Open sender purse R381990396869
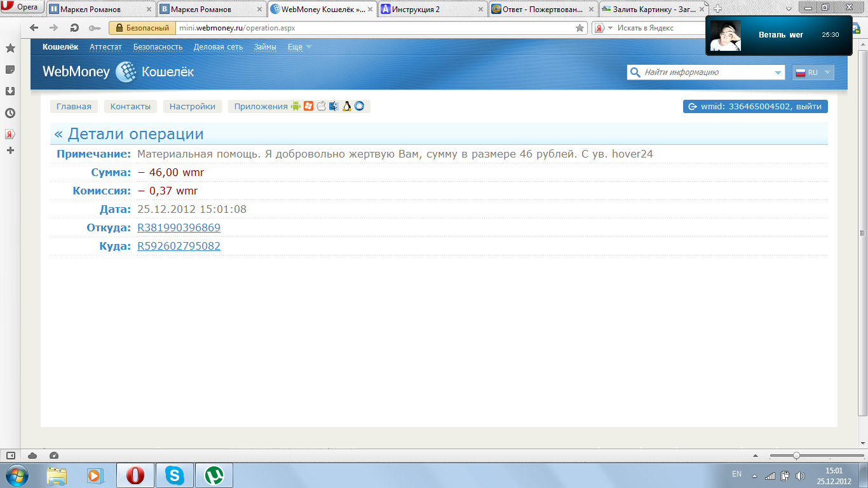Viewport: 868px width, 488px height. tap(179, 227)
